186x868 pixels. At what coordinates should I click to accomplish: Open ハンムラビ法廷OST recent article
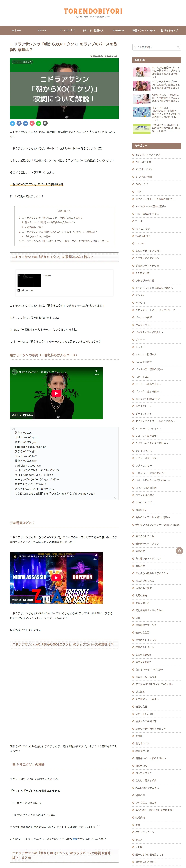coord(157,72)
